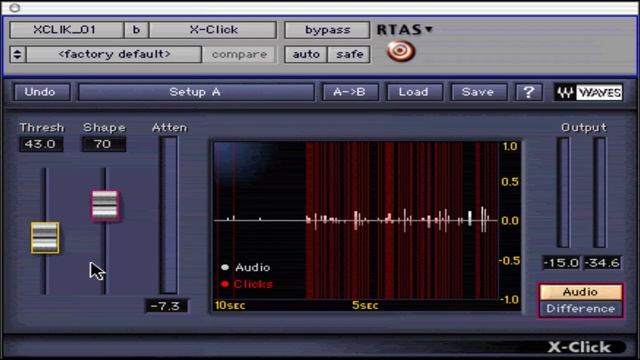Select the Difference monitor mode
The height and width of the screenshot is (360, 640).
(580, 309)
